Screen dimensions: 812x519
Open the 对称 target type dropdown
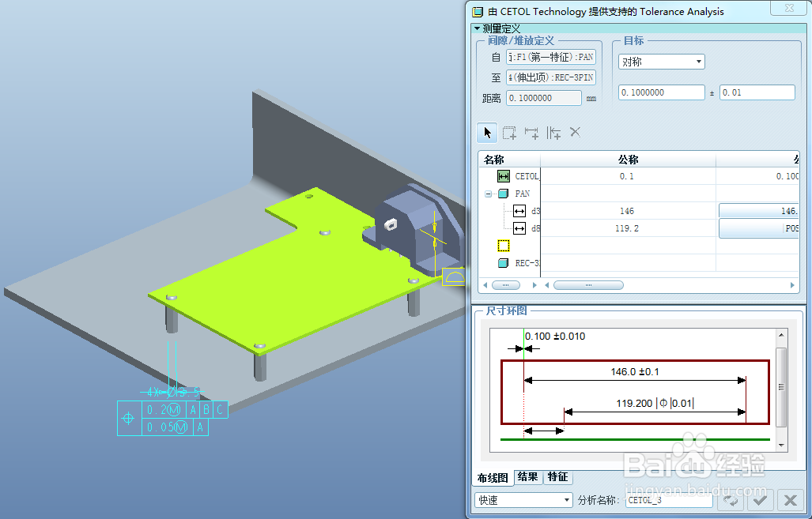[661, 62]
